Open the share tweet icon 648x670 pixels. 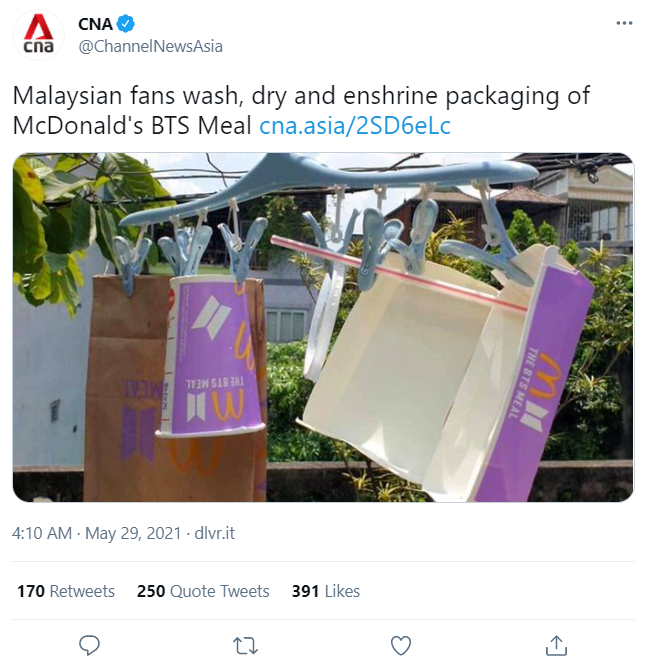tap(556, 645)
